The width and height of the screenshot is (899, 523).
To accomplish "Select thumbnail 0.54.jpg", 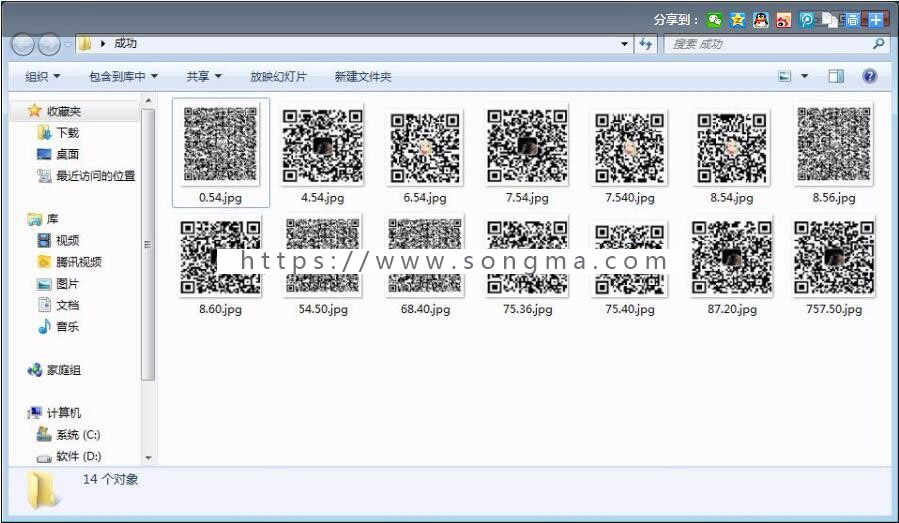I will tap(221, 153).
